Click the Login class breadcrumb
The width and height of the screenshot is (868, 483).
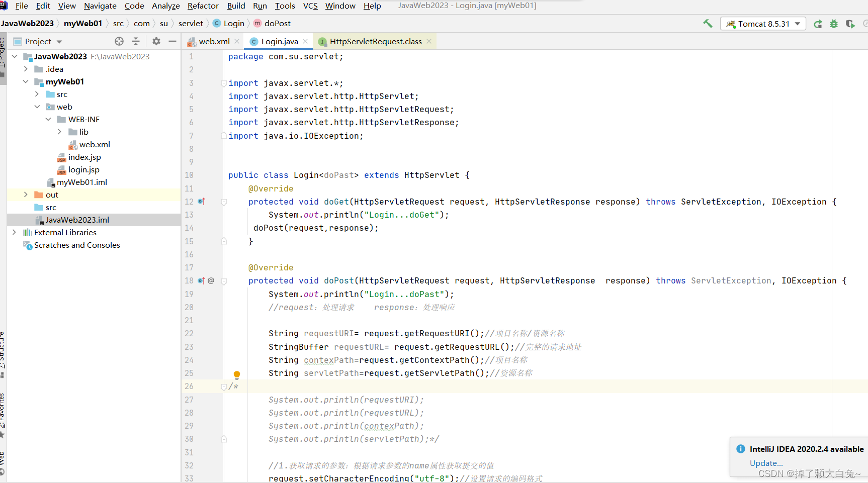coord(229,23)
